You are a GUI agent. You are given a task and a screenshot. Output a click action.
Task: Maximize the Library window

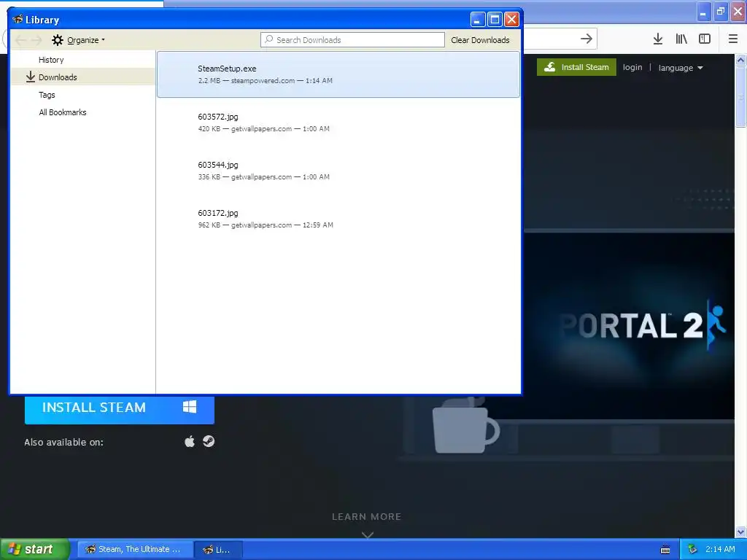pos(495,20)
